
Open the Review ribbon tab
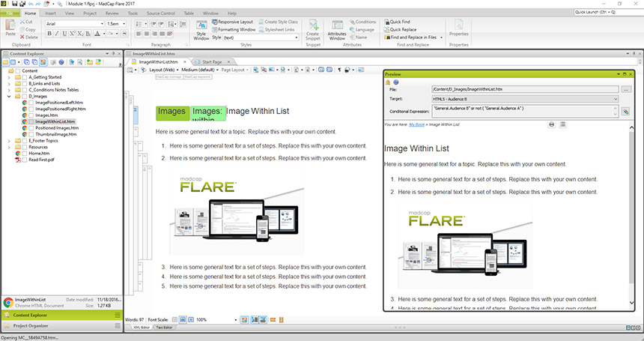[x=112, y=13]
